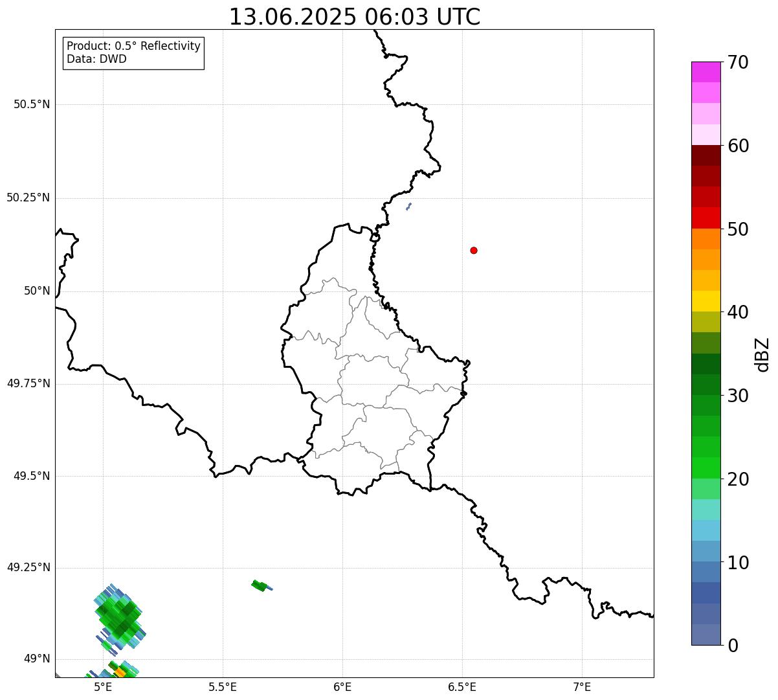The width and height of the screenshot is (778, 700).
Task: Pick the dark maroon segment below 60
Action: [706, 155]
